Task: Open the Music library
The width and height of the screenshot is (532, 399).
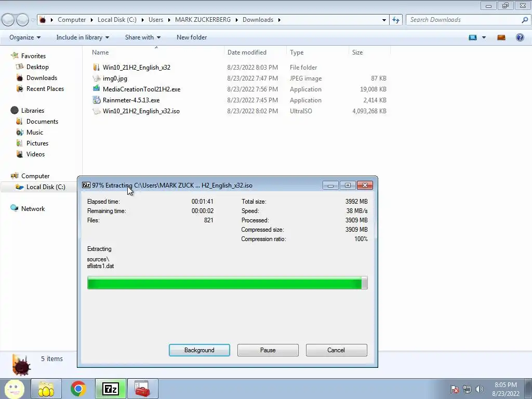Action: coord(35,132)
